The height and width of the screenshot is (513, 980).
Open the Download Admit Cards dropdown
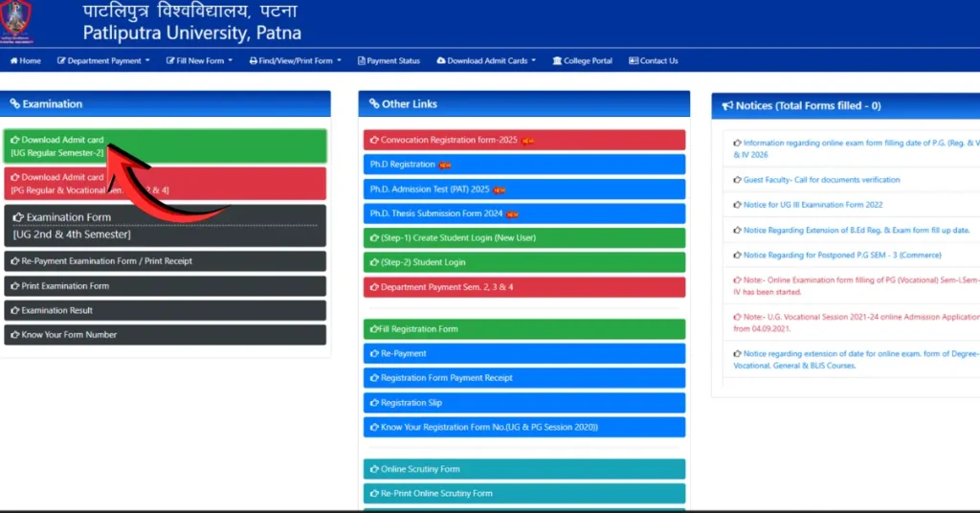point(486,60)
